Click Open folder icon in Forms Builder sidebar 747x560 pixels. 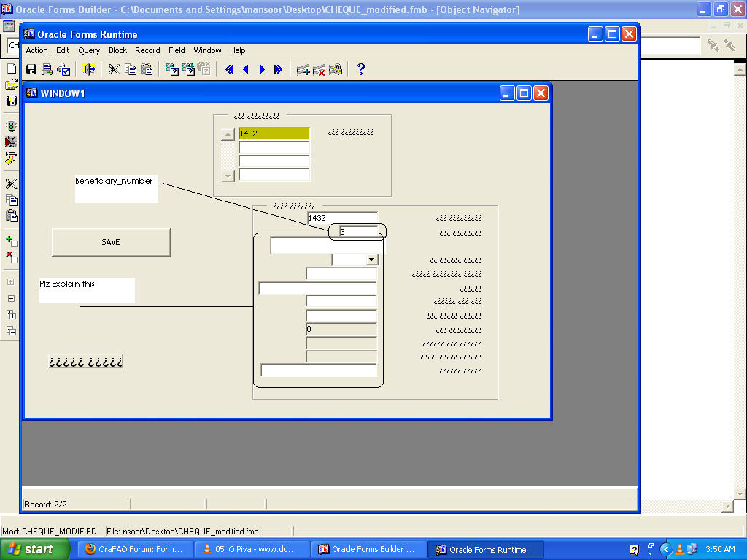click(12, 85)
